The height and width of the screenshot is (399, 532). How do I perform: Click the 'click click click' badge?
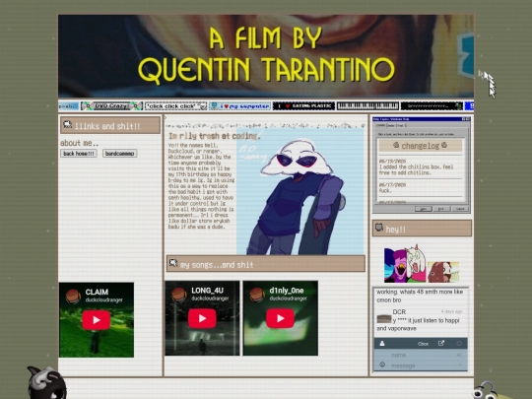175,106
